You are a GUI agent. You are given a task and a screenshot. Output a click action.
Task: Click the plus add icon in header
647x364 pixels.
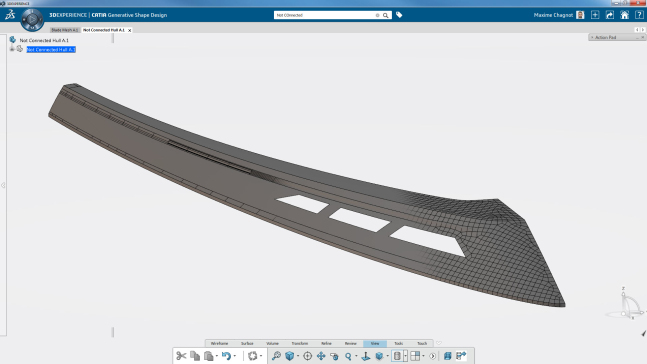(x=595, y=15)
